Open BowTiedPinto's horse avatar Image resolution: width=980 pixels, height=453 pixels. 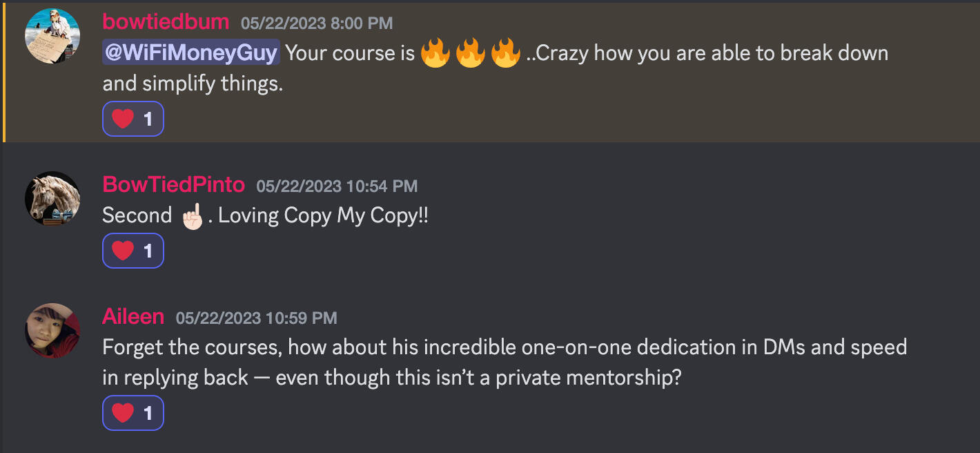[x=52, y=198]
